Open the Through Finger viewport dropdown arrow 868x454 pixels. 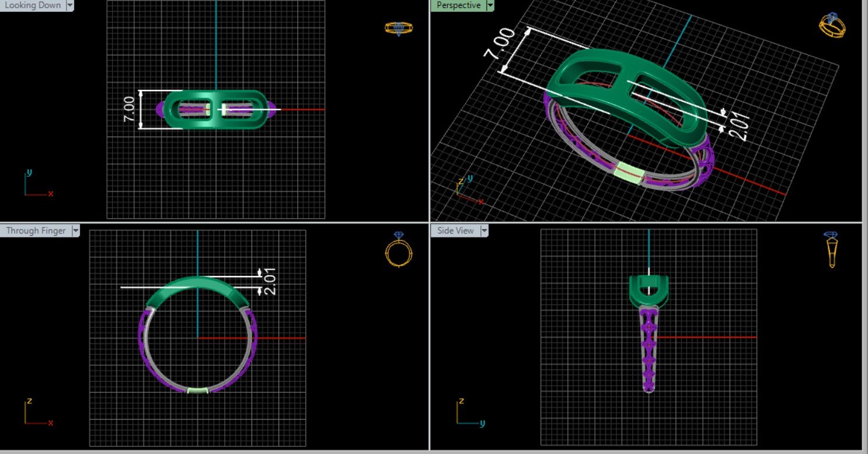(75, 231)
